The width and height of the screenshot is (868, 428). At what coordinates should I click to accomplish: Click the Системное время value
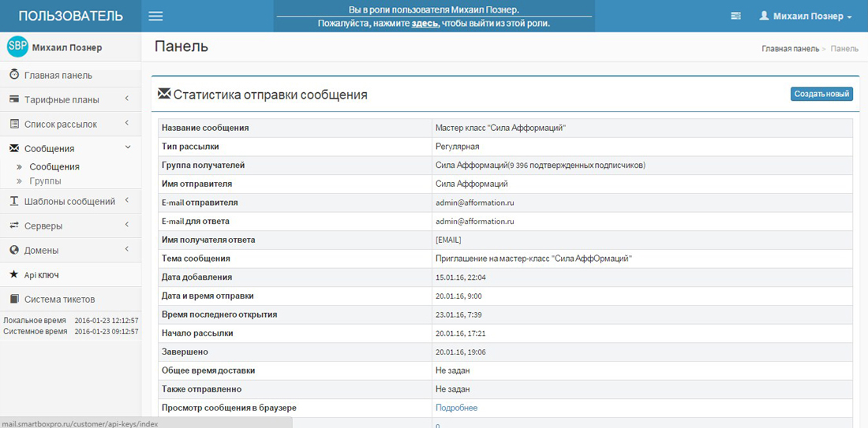[x=107, y=331]
